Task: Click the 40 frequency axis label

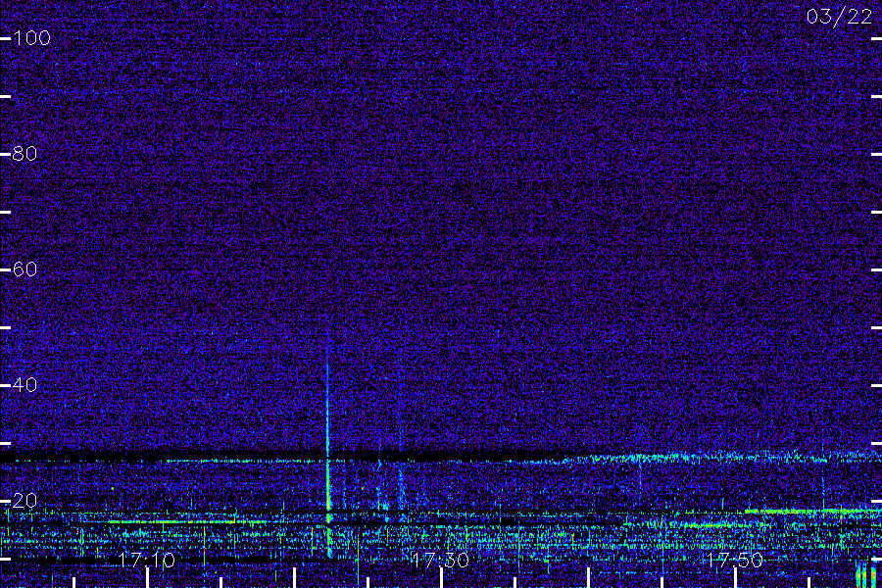Action: tap(24, 385)
